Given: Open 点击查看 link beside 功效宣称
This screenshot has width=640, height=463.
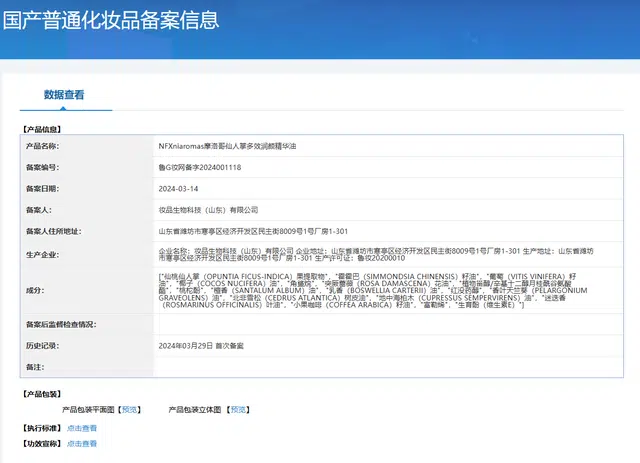Looking at the screenshot, I should point(82,443).
